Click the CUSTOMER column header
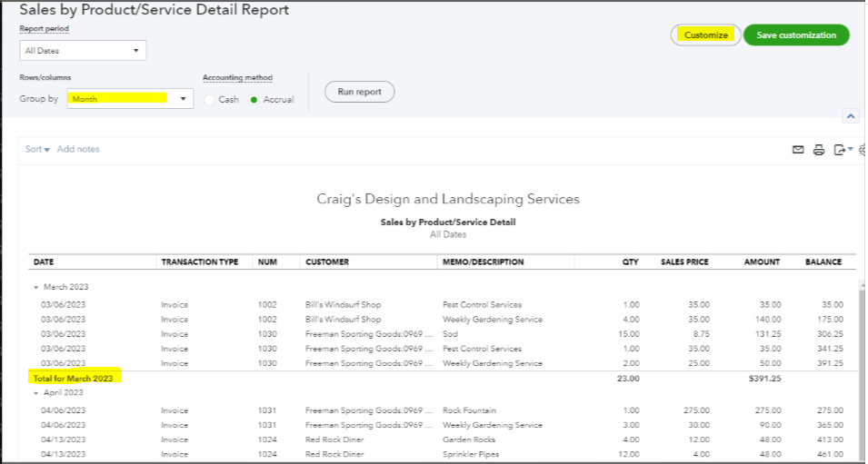 (x=327, y=262)
